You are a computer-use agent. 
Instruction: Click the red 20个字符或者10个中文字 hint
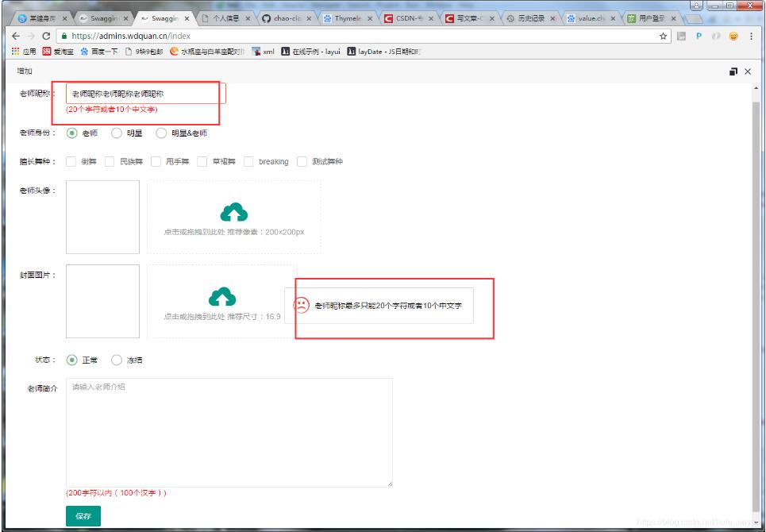point(112,110)
